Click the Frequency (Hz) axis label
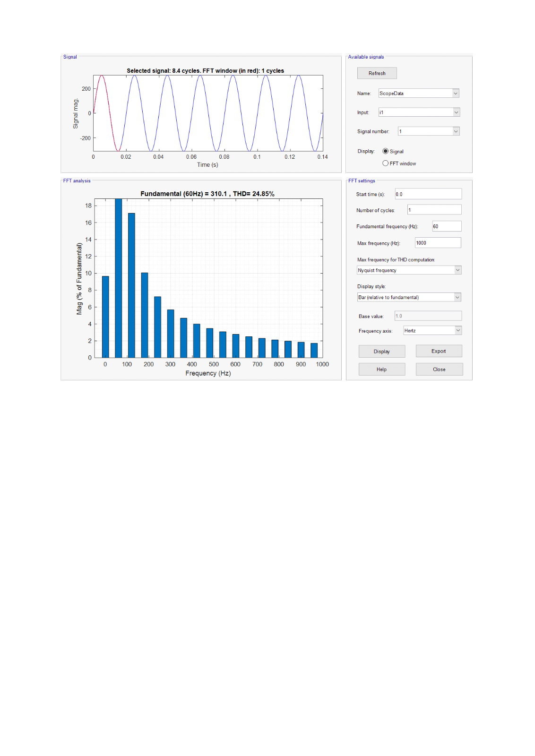The height and width of the screenshot is (756, 535). coord(208,373)
